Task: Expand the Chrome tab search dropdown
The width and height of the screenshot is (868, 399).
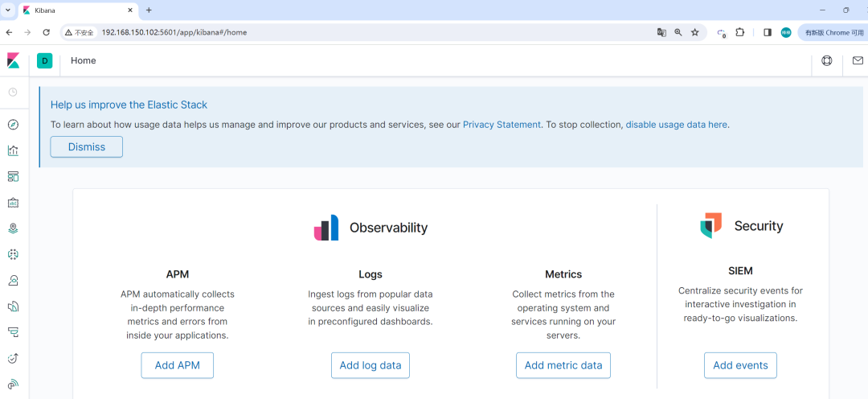Action: click(x=8, y=10)
